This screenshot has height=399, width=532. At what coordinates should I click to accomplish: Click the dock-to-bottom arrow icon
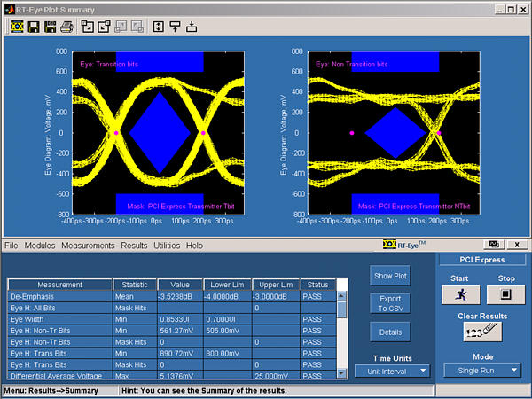(192, 27)
